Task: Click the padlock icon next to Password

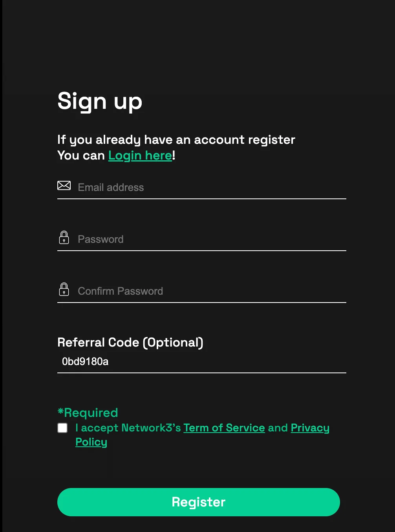Action: tap(64, 237)
